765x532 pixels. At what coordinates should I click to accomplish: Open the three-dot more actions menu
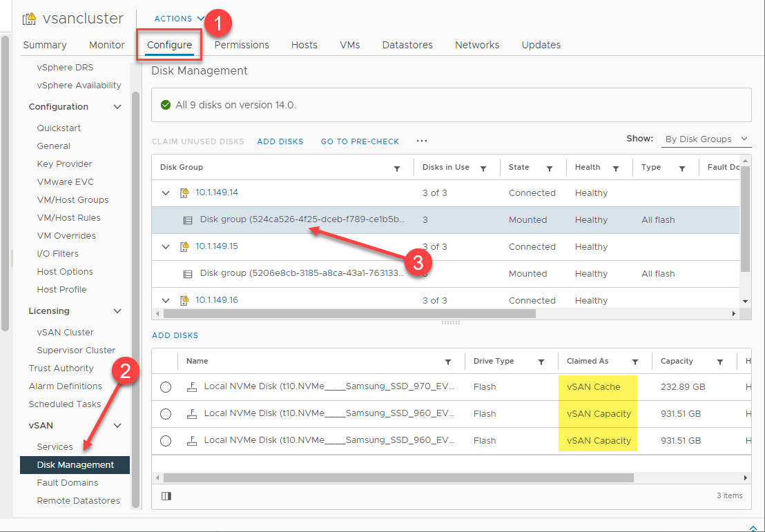[422, 141]
